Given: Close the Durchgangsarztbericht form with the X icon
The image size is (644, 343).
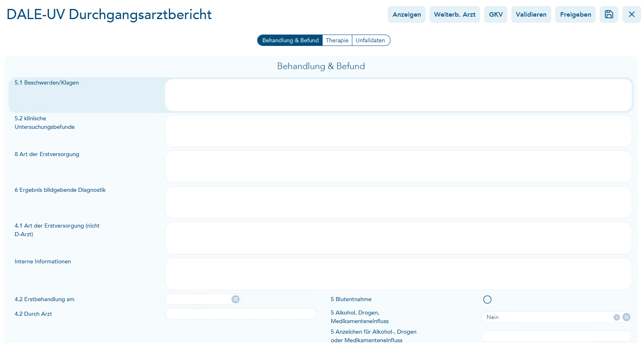Looking at the screenshot, I should 631,14.
